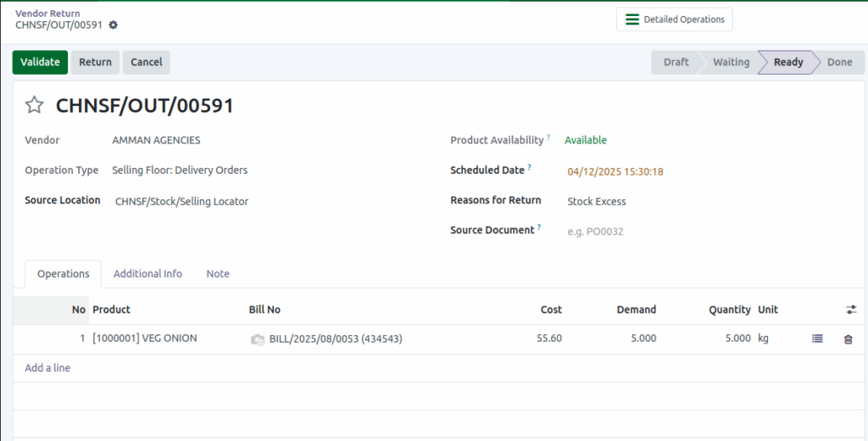Click the Vendor Return breadcrumb link
The image size is (868, 441).
coord(47,14)
